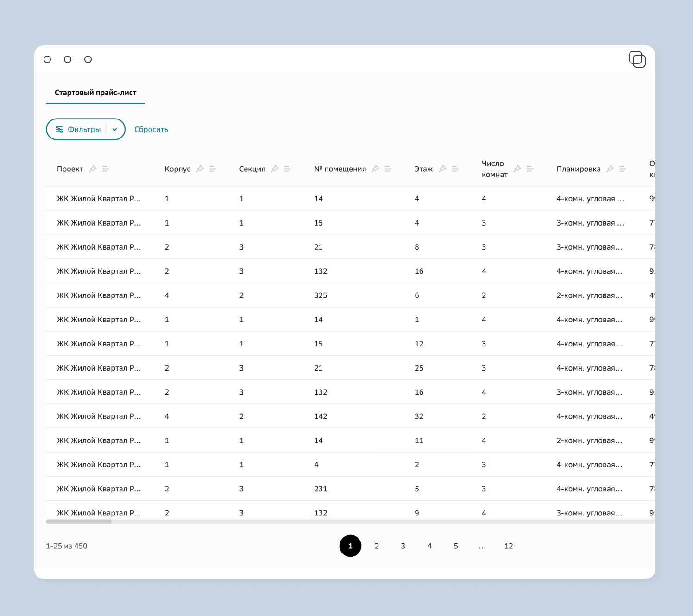This screenshot has height=616, width=693.
Task: Go to page 2
Action: (377, 546)
